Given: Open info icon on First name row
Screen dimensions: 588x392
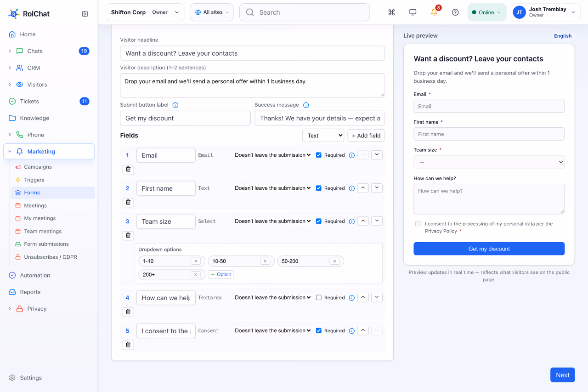Looking at the screenshot, I should [351, 188].
